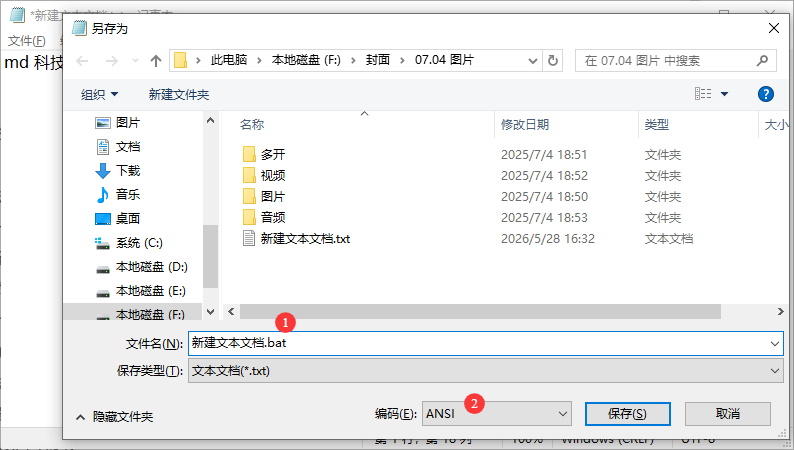Click the 文本文档 type cell
Viewport: 794px width, 450px height.
point(668,238)
